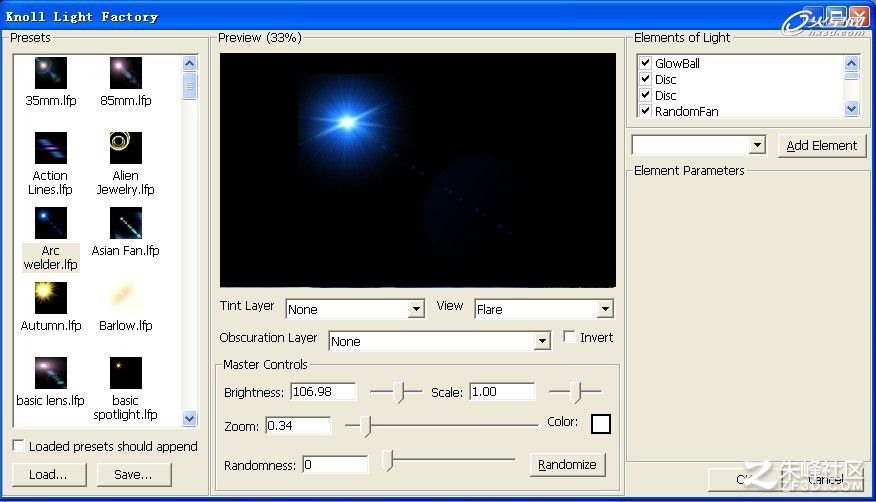Screen dimensions: 876x502
Task: Choose the Action Lines.lfp preset icon
Action: 51,147
